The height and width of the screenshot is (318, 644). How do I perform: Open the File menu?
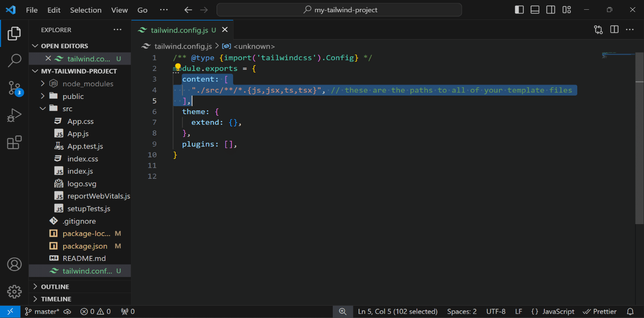pyautogui.click(x=32, y=10)
